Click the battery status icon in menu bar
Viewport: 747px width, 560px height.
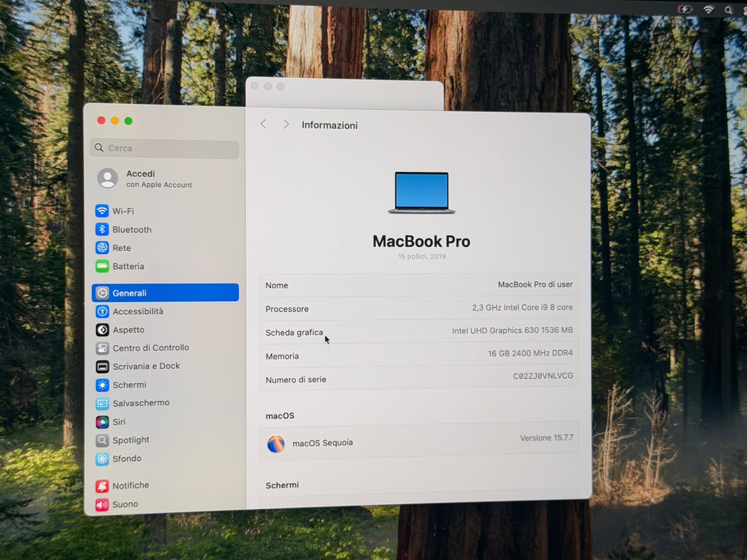pos(685,9)
